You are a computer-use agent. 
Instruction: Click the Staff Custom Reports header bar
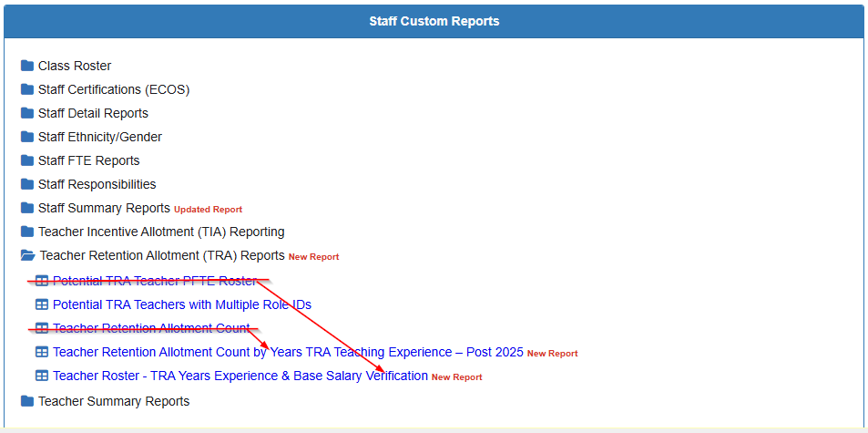tap(434, 21)
